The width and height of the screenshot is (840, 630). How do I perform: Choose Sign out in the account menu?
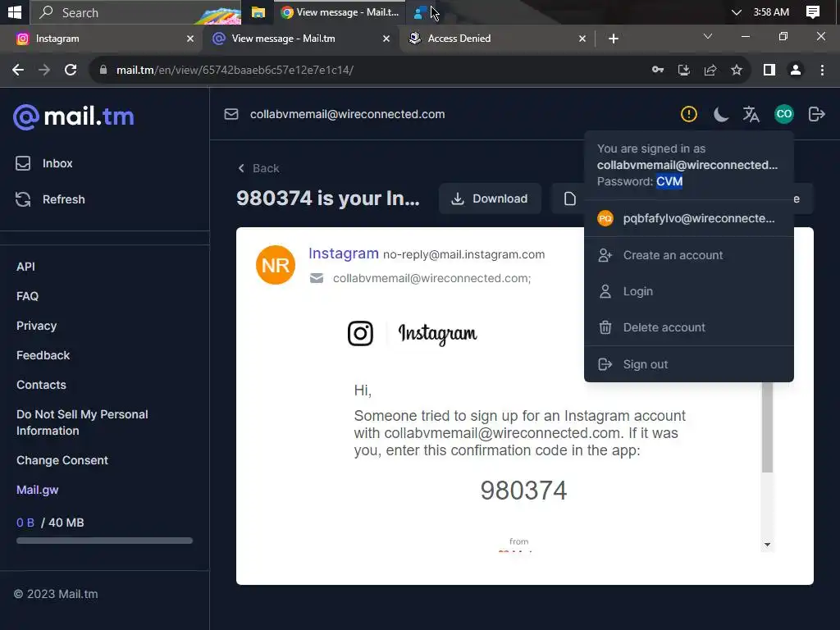[689, 364]
